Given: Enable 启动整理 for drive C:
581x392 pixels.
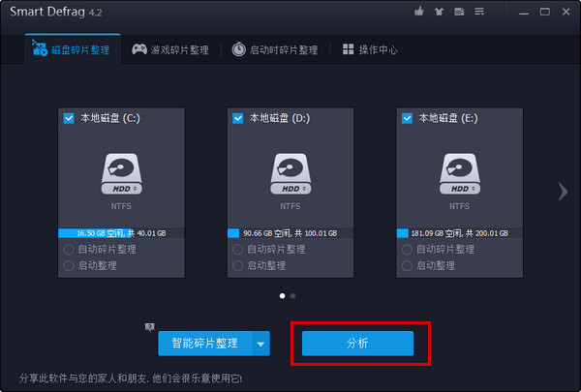Looking at the screenshot, I should point(69,265).
